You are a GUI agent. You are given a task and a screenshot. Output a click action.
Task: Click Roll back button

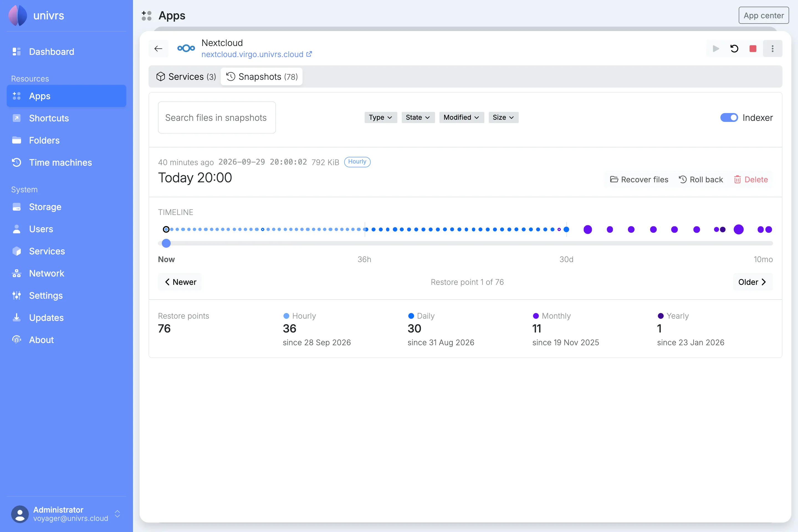pyautogui.click(x=701, y=180)
